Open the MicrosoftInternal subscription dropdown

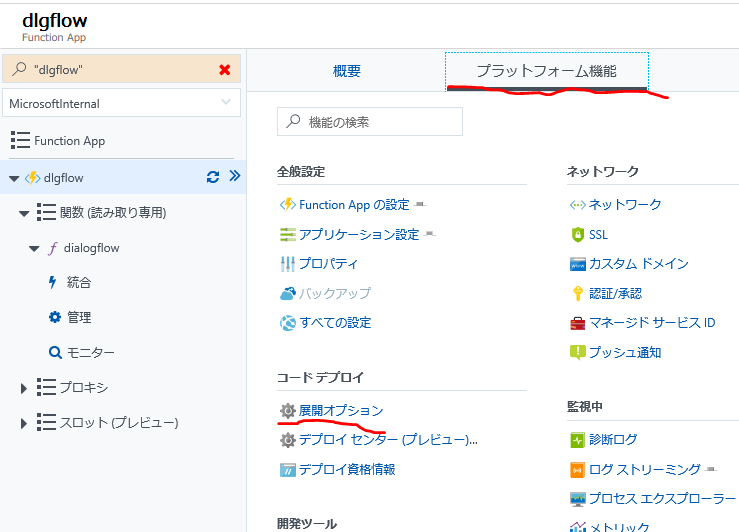click(122, 103)
